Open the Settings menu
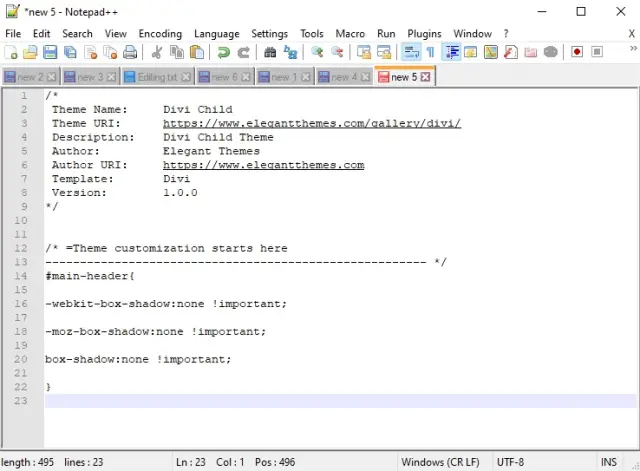This screenshot has width=640, height=471. coord(269,33)
